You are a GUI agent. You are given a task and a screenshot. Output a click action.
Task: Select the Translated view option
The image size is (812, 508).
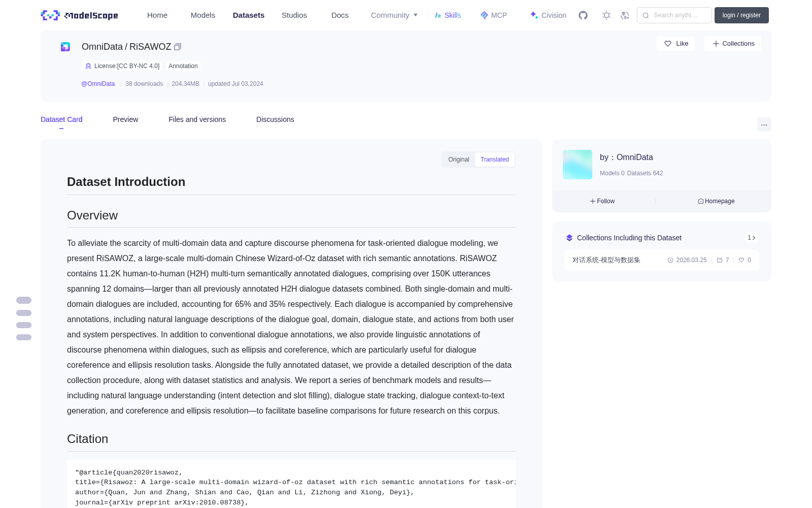pos(495,160)
